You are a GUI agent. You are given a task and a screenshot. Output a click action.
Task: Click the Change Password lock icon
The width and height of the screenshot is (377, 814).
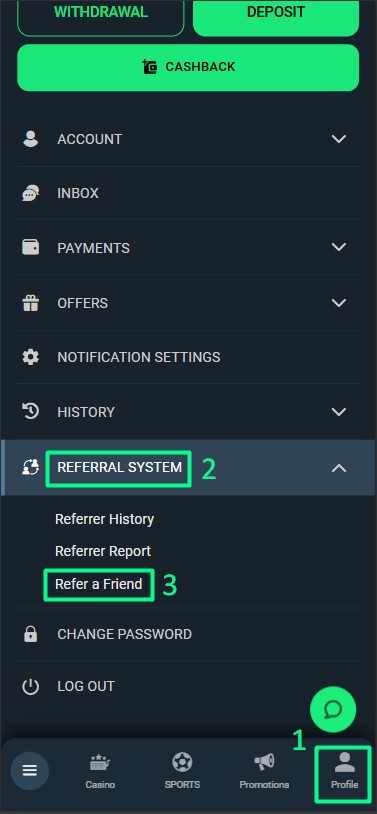click(31, 634)
